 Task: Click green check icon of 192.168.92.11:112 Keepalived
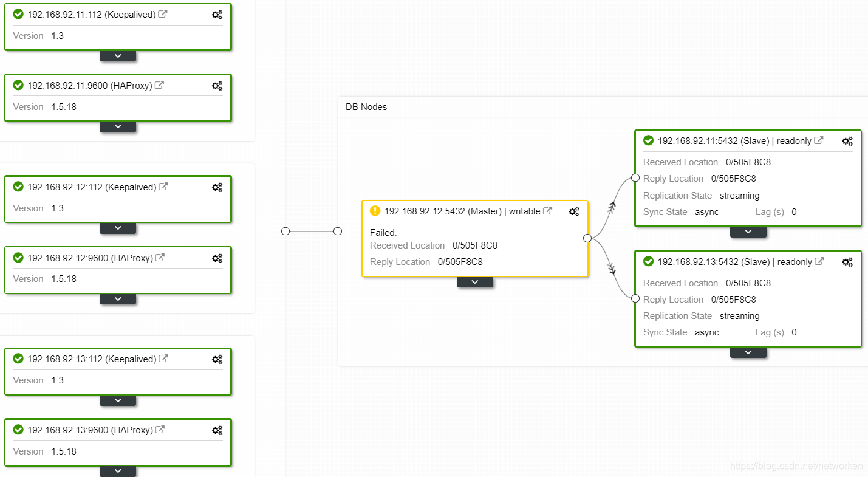[x=18, y=14]
